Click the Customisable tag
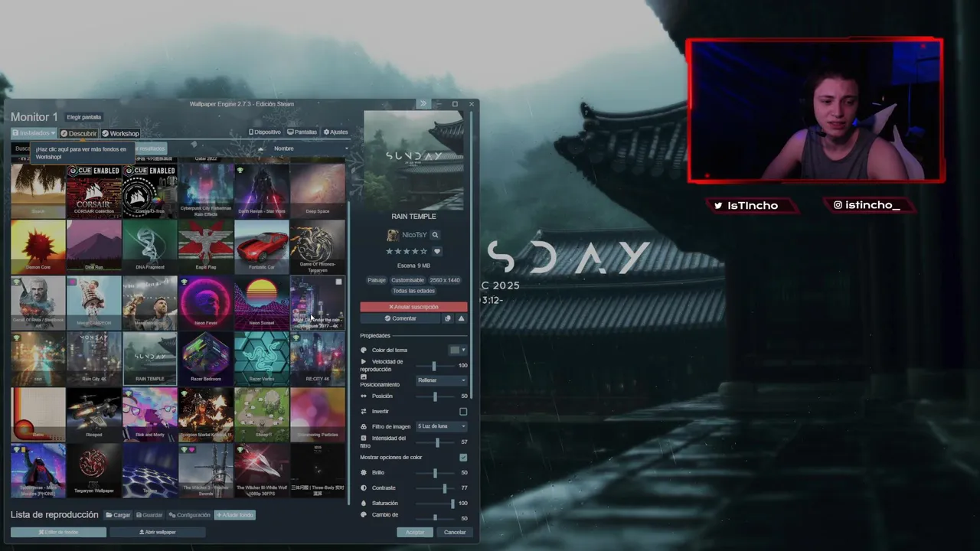Image resolution: width=980 pixels, height=551 pixels. click(x=407, y=280)
